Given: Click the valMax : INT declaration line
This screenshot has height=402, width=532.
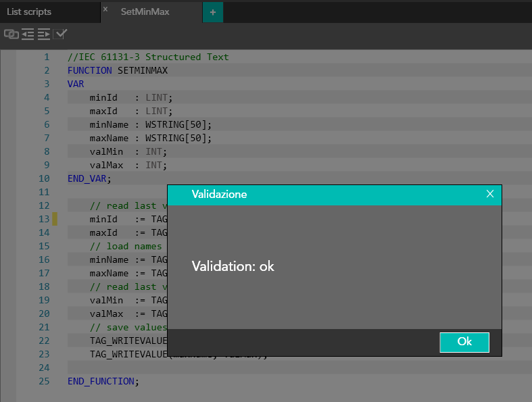Looking at the screenshot, I should 128,166.
